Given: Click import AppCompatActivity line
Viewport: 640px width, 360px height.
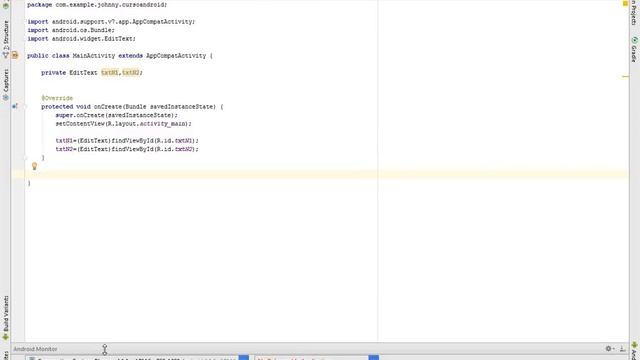Looking at the screenshot, I should coord(111,21).
